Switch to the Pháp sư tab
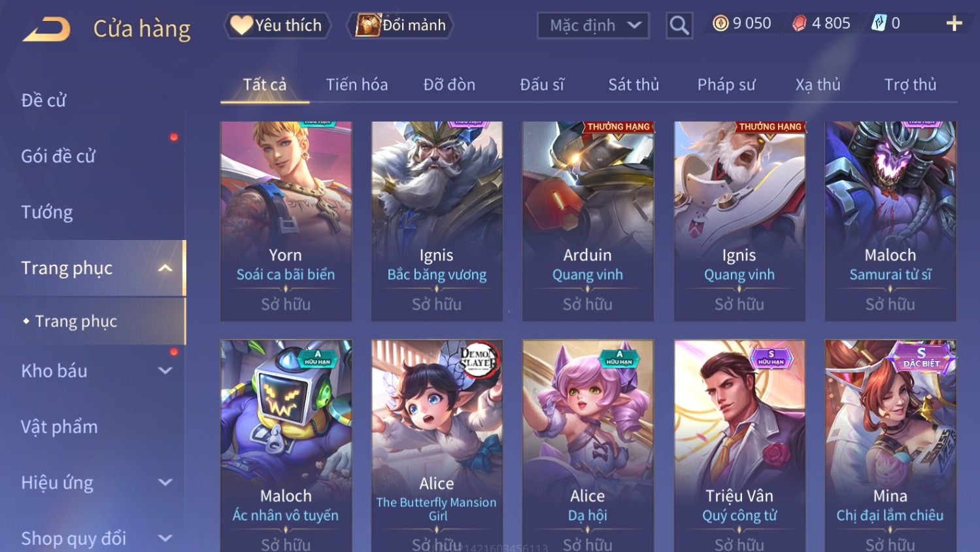980x552 pixels. [x=726, y=84]
